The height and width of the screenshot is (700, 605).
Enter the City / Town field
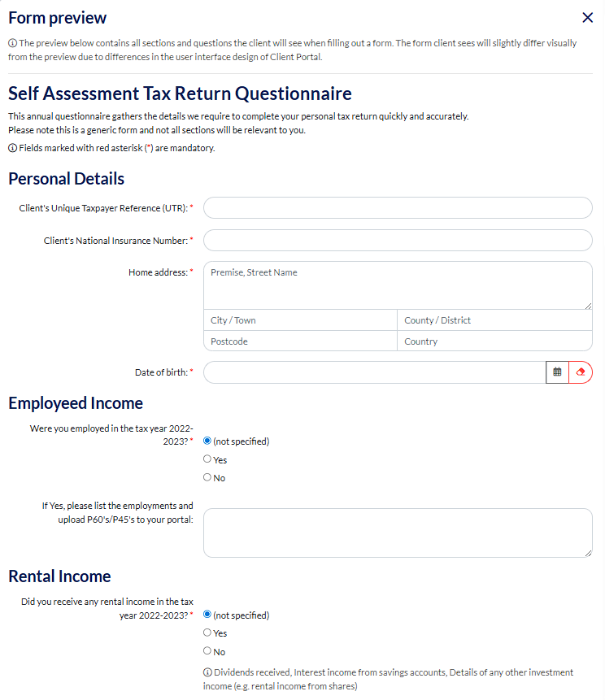300,320
